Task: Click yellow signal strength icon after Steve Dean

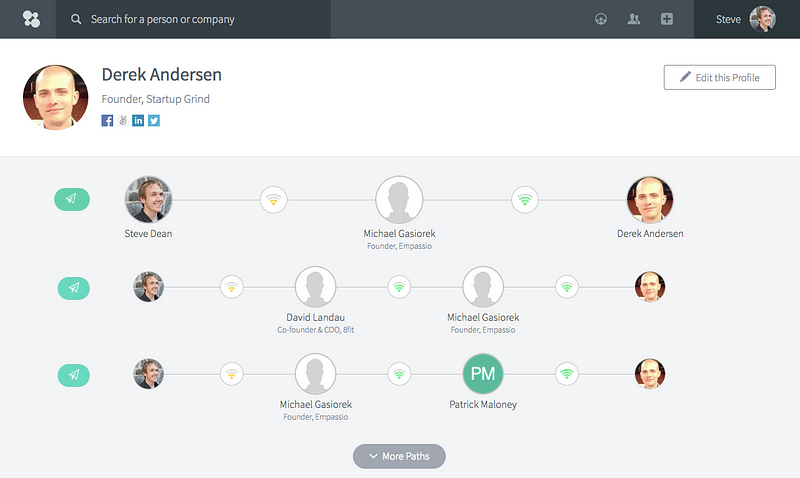Action: coord(273,199)
